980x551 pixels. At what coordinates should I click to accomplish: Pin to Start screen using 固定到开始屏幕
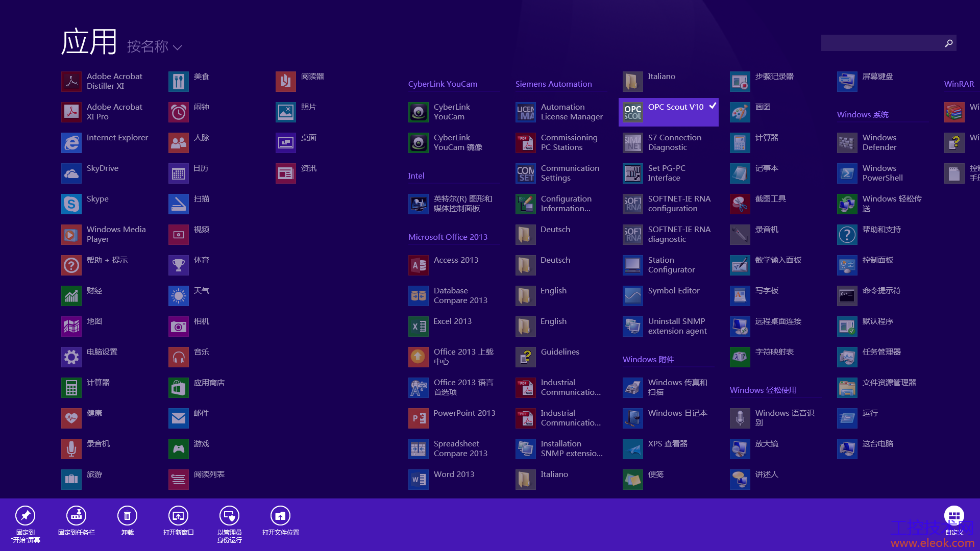pyautogui.click(x=26, y=524)
